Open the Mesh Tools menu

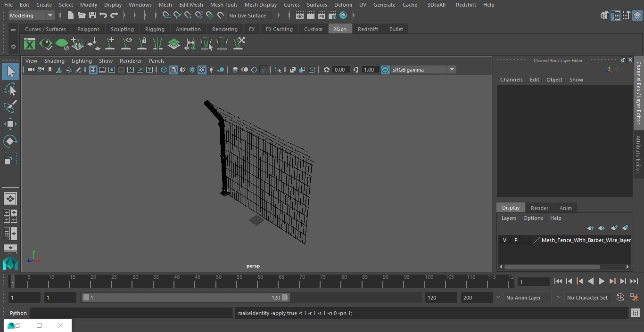click(x=223, y=5)
